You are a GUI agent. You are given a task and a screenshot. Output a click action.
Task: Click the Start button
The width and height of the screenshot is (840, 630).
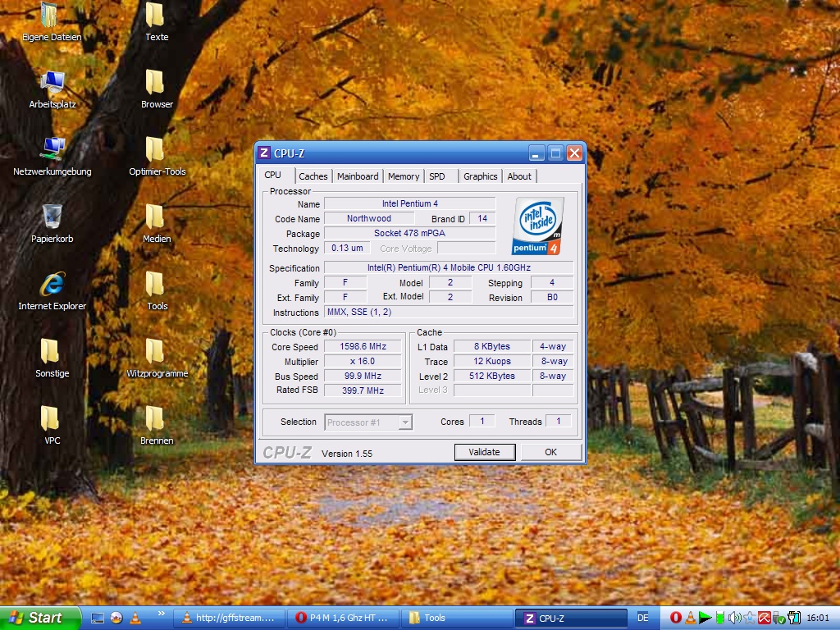coord(39,618)
